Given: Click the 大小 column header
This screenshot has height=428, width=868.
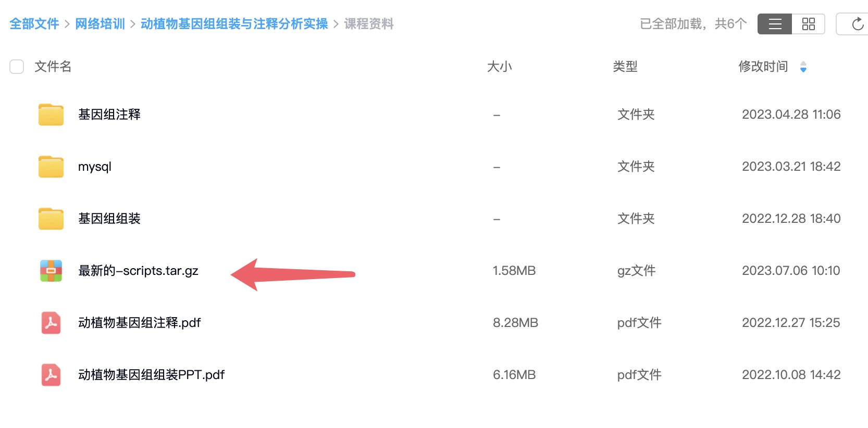Looking at the screenshot, I should [499, 67].
